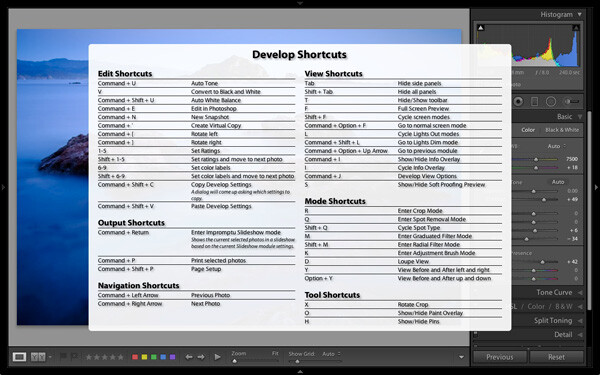Select the Graduated Filter tool
The height and width of the screenshot is (375, 600).
coord(535,101)
